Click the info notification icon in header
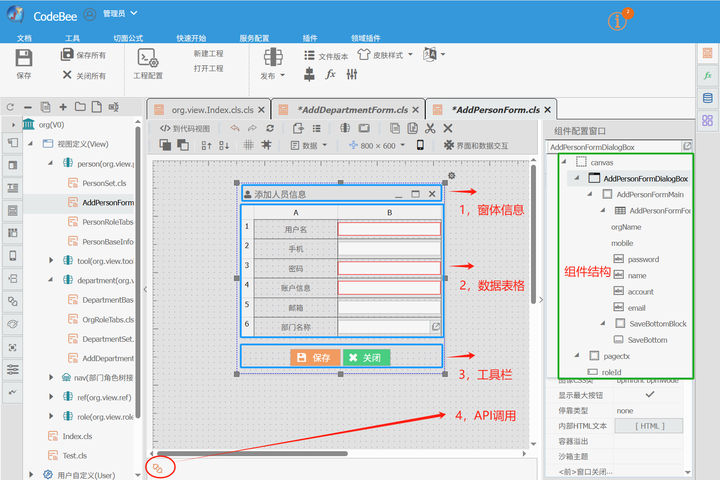The height and width of the screenshot is (480, 720). click(618, 21)
